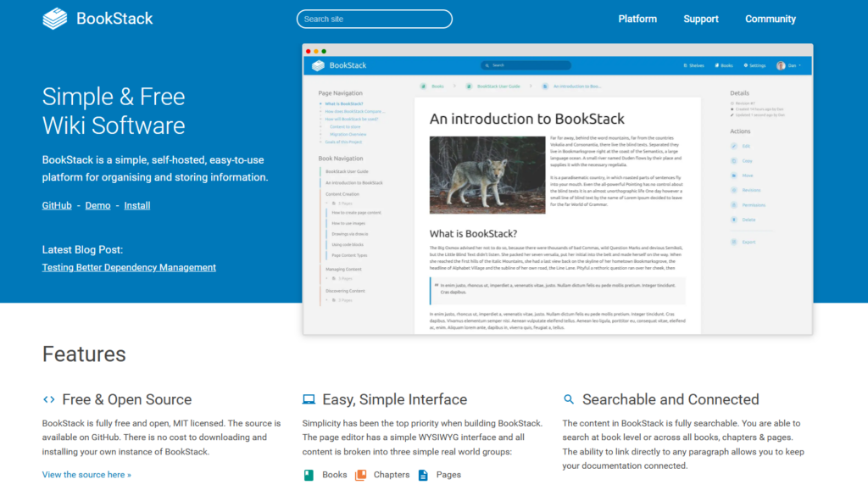Screen dimensions: 868x496
Task: Open the Platform menu item
Action: [x=637, y=19]
